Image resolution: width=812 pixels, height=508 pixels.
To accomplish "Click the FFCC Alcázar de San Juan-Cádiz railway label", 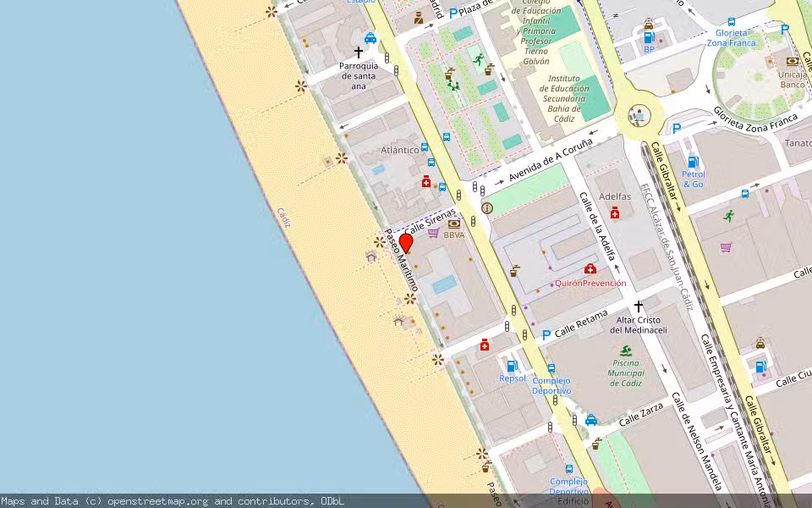I will click(x=666, y=246).
